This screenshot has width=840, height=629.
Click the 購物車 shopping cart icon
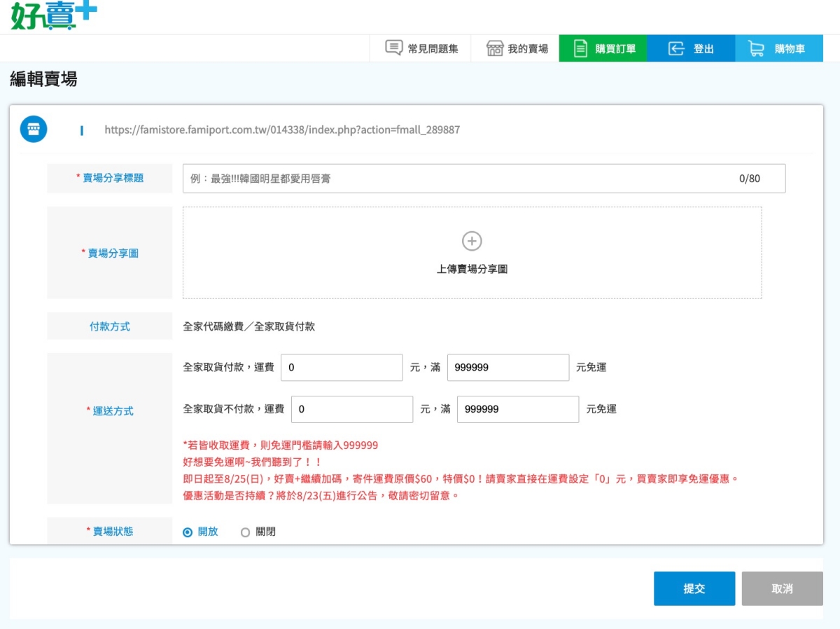coord(756,48)
